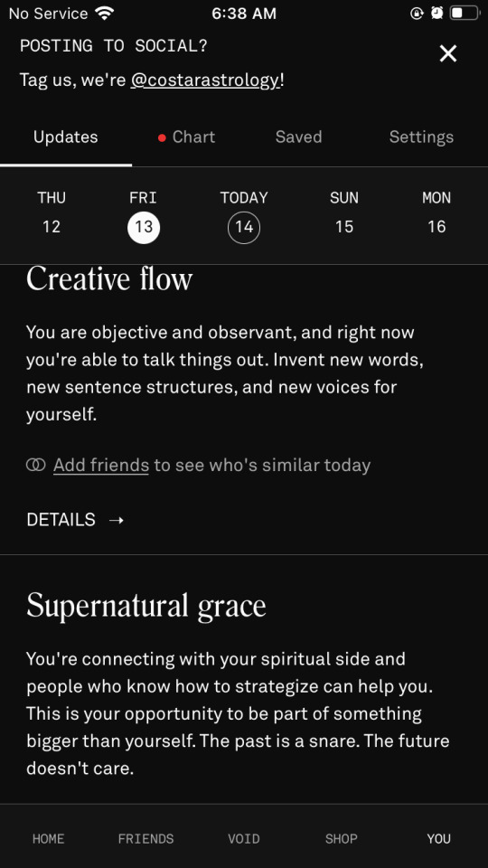Tap the red notification dot on Chart

click(x=162, y=137)
